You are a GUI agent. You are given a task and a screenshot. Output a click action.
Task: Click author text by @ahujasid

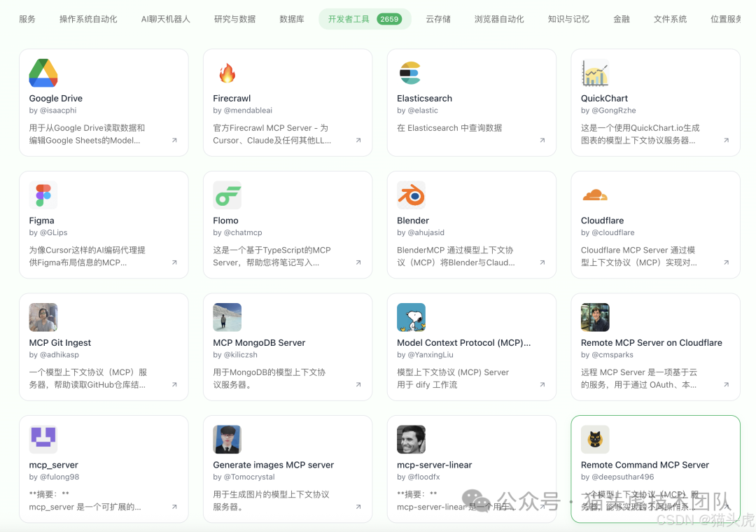[421, 232]
